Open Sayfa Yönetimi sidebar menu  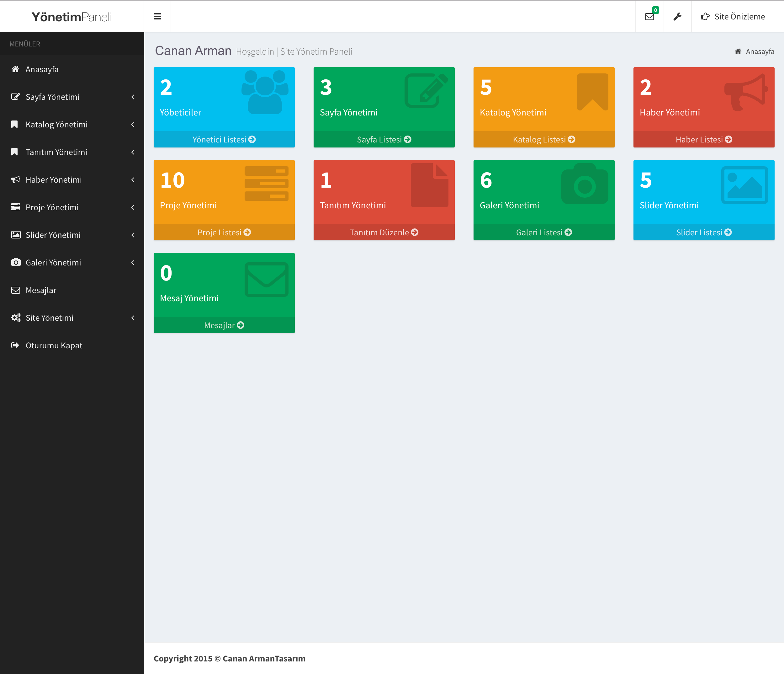[x=72, y=97]
